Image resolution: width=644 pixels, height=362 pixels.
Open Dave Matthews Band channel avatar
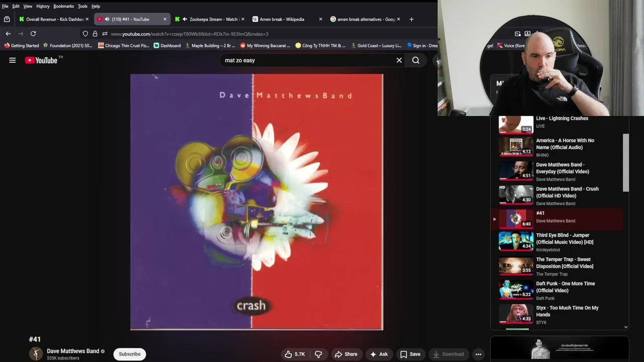click(x=36, y=354)
